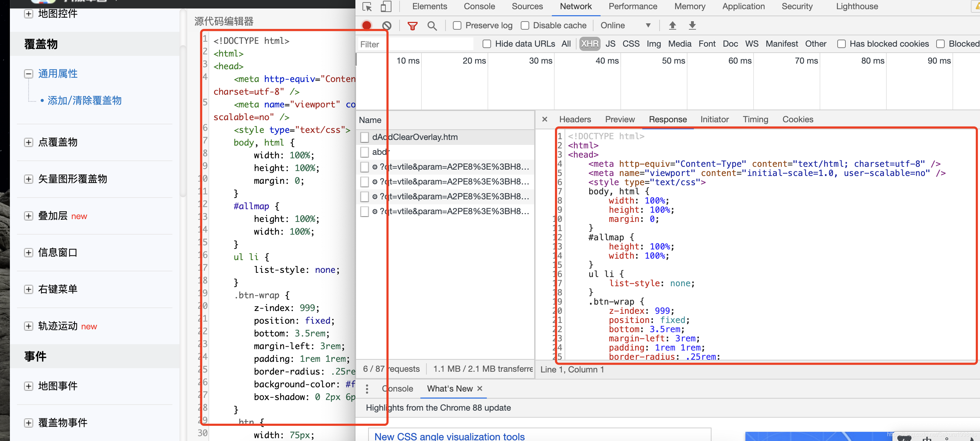
Task: Select checkbox beside abd request
Action: 365,152
